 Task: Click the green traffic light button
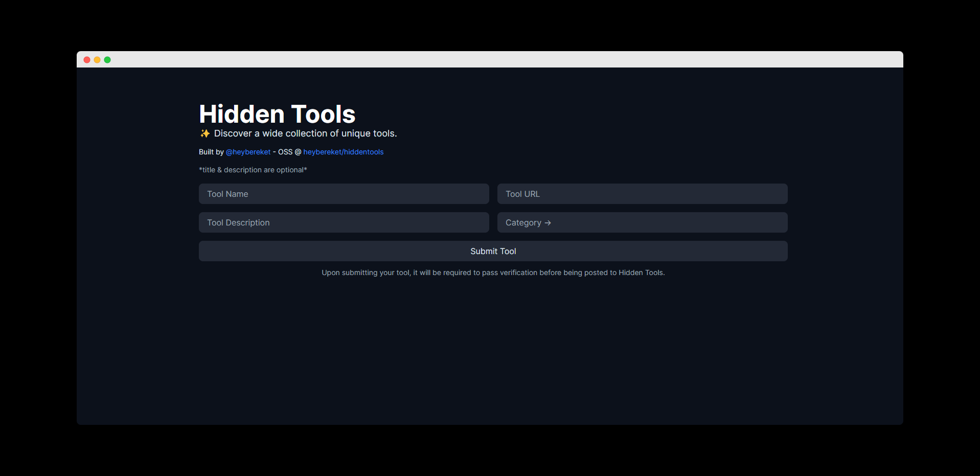[x=107, y=59]
